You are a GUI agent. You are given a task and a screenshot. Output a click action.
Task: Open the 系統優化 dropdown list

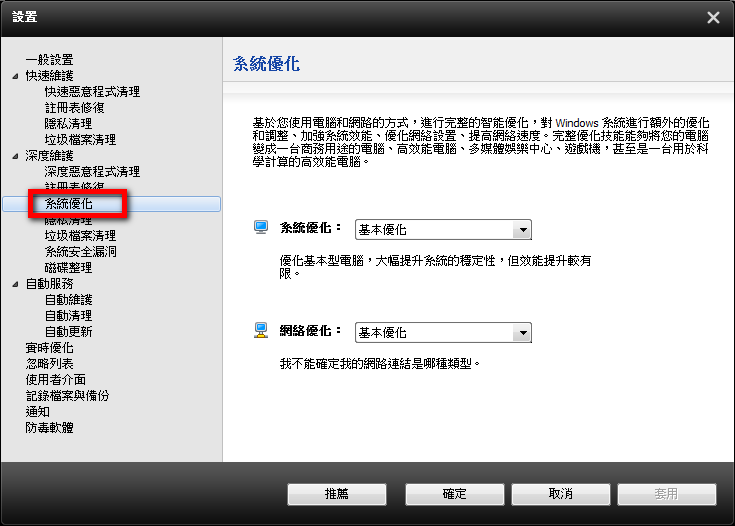520,230
